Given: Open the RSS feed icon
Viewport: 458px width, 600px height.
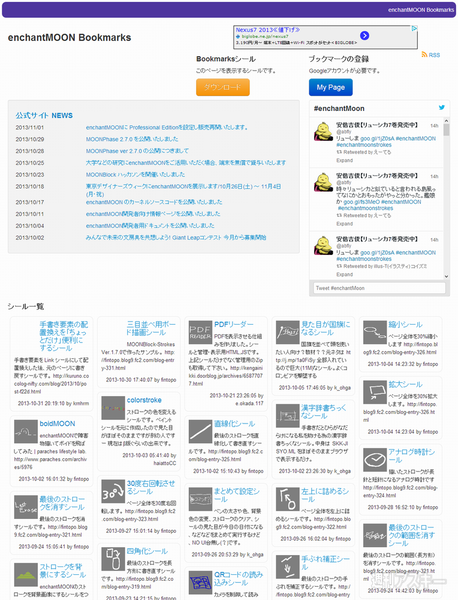Looking at the screenshot, I should coord(424,55).
